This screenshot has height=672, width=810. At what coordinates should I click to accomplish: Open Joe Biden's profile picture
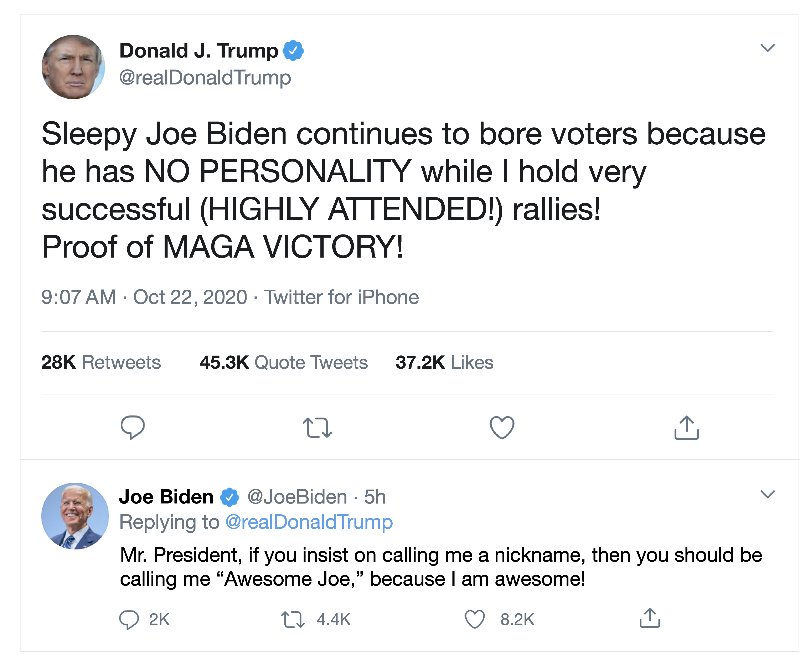pos(75,516)
